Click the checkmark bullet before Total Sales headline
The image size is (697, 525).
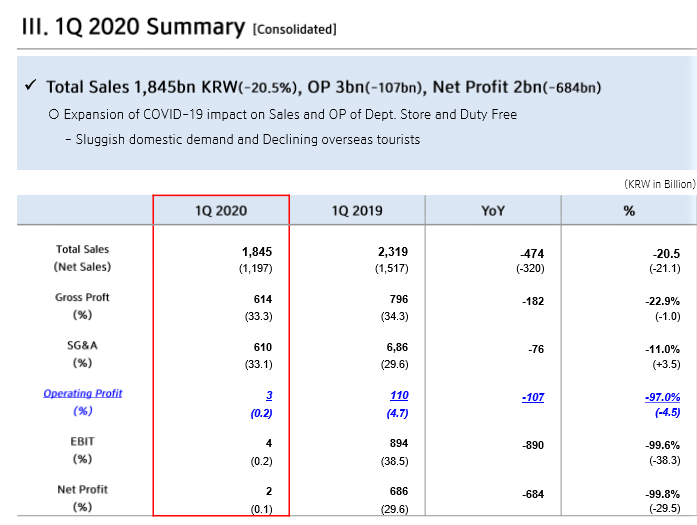[x=30, y=87]
